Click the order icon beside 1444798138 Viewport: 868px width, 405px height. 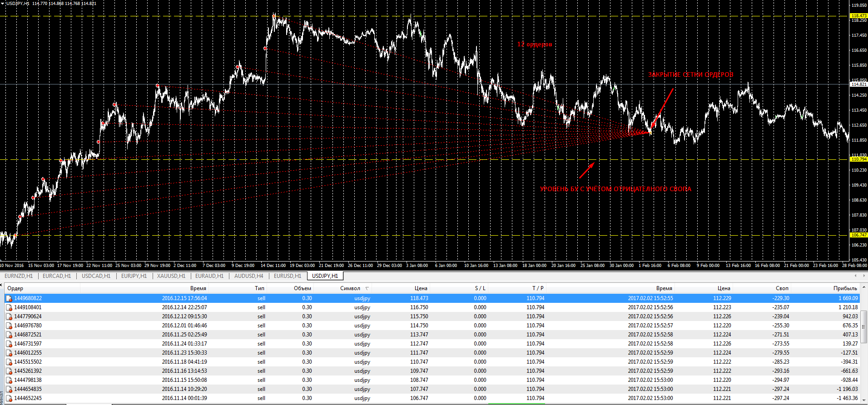[9, 380]
